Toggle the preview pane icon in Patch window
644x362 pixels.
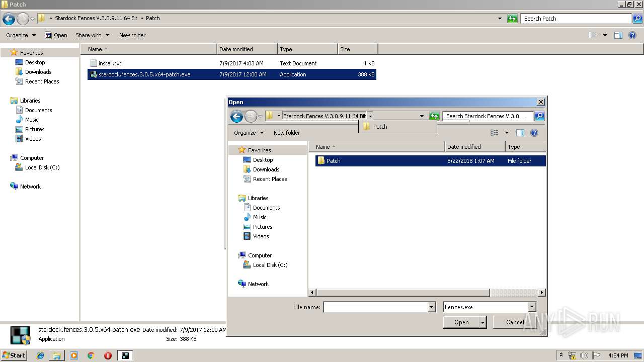click(618, 35)
